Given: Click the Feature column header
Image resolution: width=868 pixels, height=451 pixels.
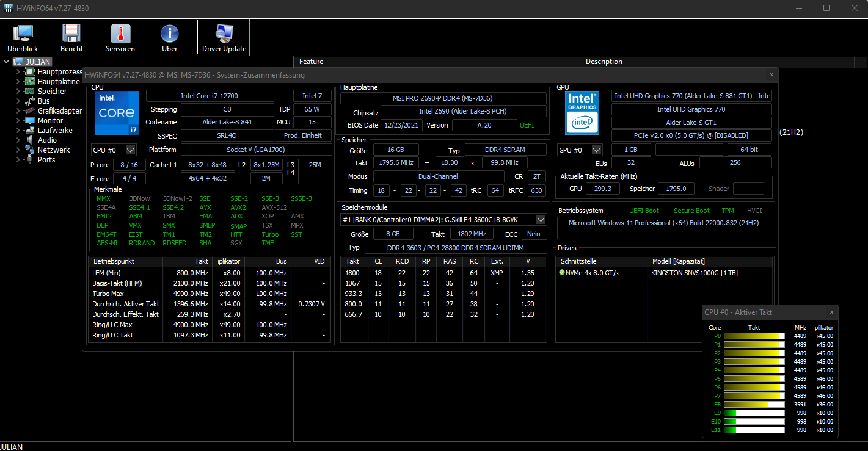Looking at the screenshot, I should [437, 62].
